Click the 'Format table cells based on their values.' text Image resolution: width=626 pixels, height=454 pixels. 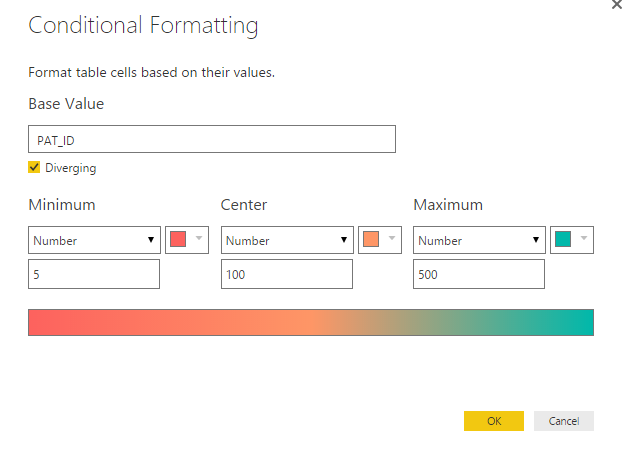coord(151,72)
